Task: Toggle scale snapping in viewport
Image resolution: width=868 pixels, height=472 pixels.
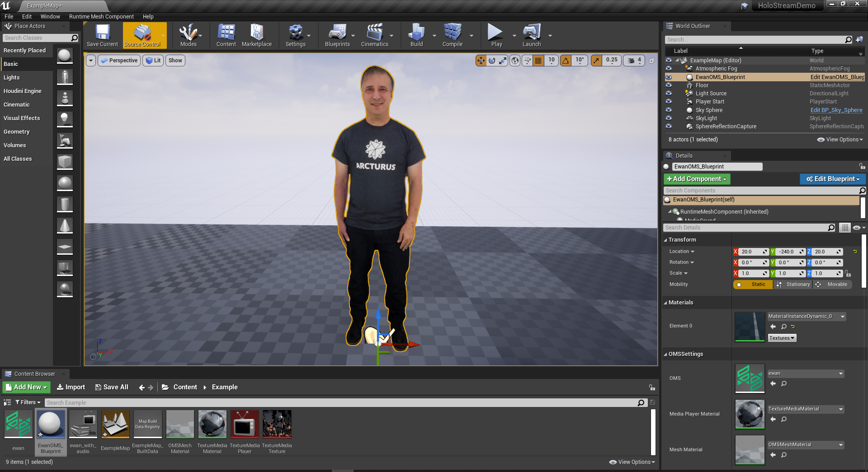Action: (x=596, y=61)
